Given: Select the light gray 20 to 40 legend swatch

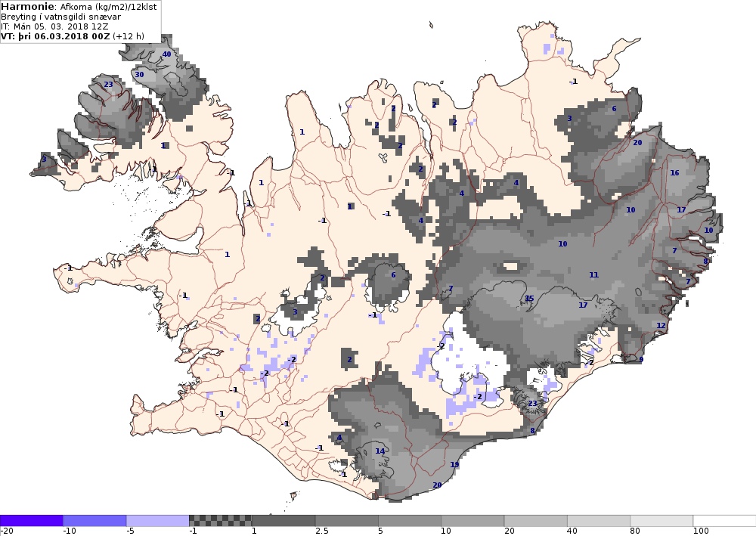Looking at the screenshot, I should 536,521.
